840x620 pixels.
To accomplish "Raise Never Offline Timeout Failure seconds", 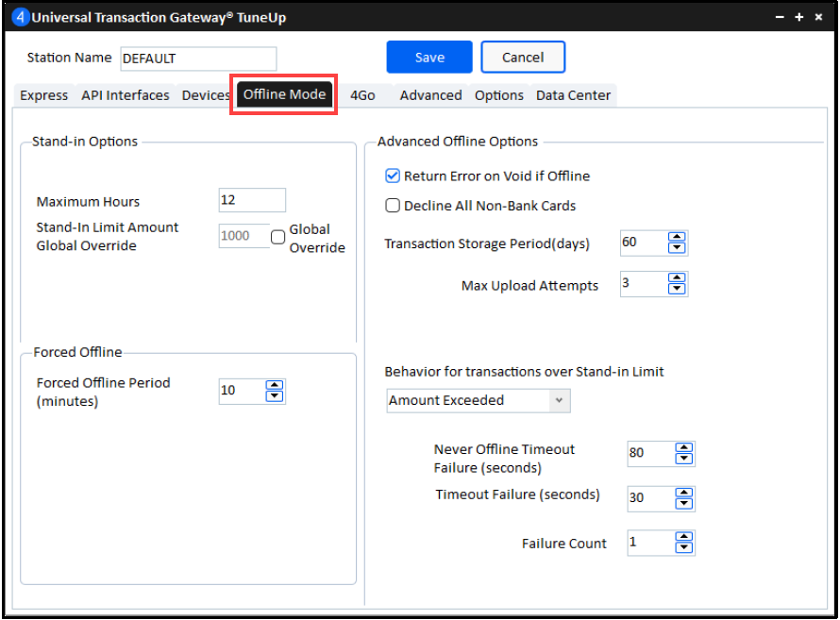I will click(x=684, y=447).
